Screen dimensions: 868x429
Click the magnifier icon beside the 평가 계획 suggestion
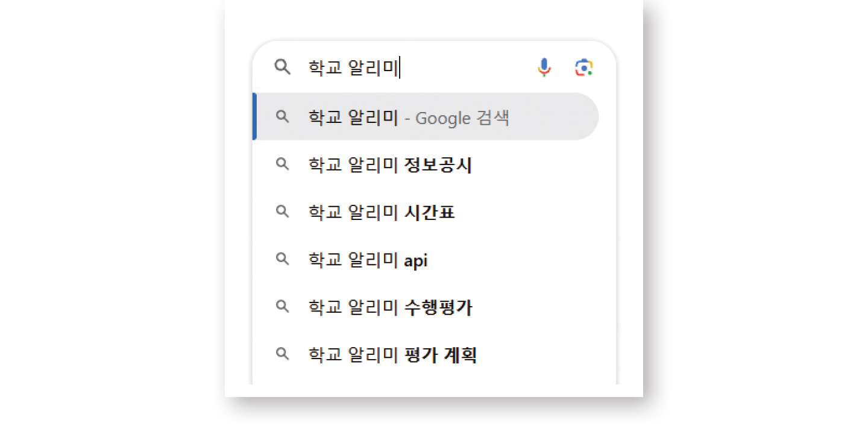pos(282,354)
